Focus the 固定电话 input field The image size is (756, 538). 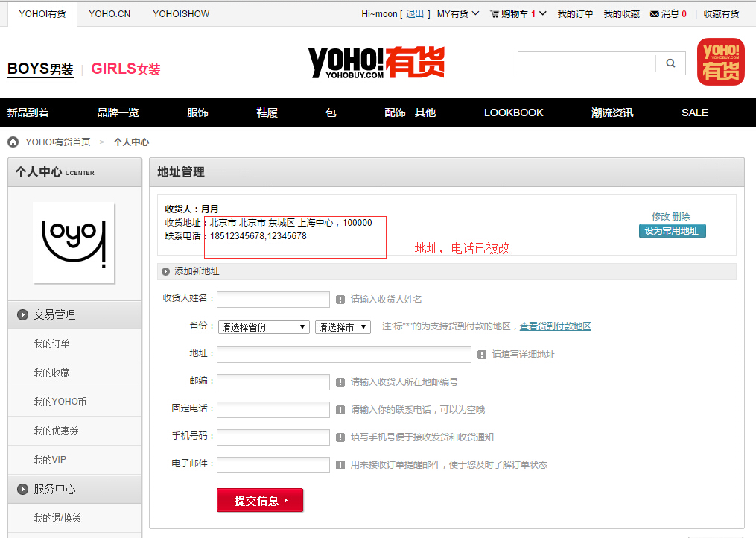(273, 410)
